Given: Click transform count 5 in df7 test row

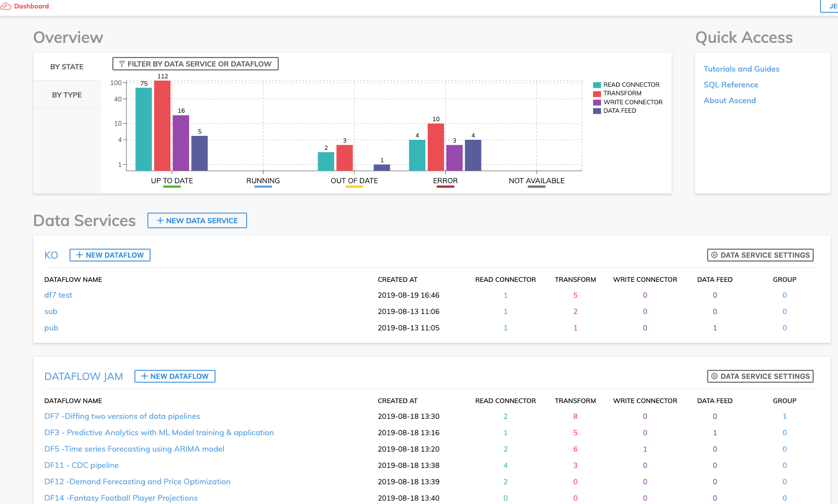Looking at the screenshot, I should 576,295.
